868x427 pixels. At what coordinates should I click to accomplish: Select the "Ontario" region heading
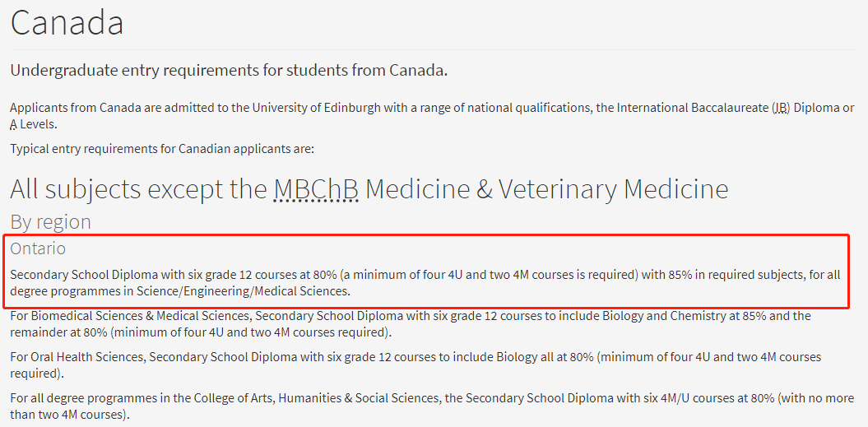coord(38,248)
